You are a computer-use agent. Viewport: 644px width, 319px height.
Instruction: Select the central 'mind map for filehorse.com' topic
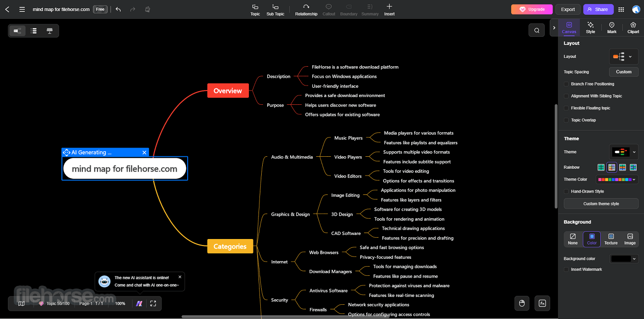[x=125, y=169]
